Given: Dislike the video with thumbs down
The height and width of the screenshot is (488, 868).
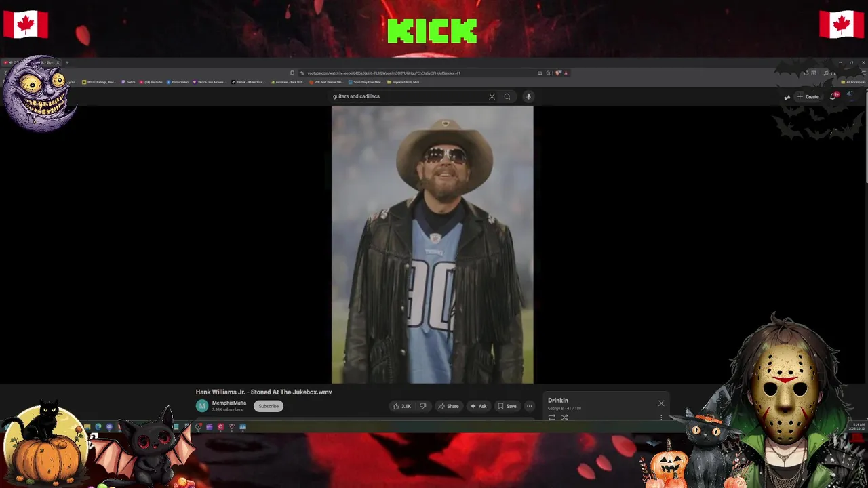Looking at the screenshot, I should coord(423,406).
